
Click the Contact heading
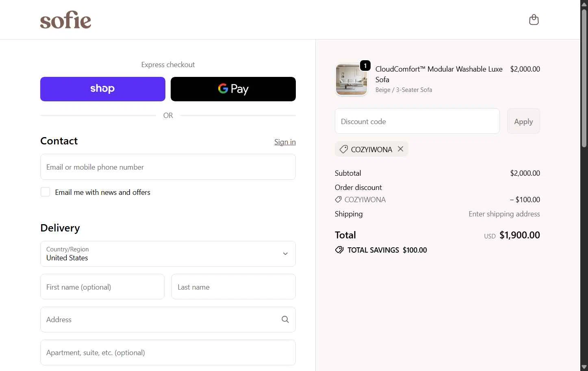coord(59,141)
